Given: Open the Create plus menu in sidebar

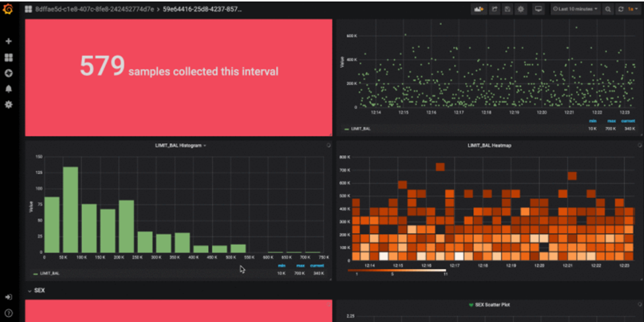Looking at the screenshot, I should coord(9,41).
